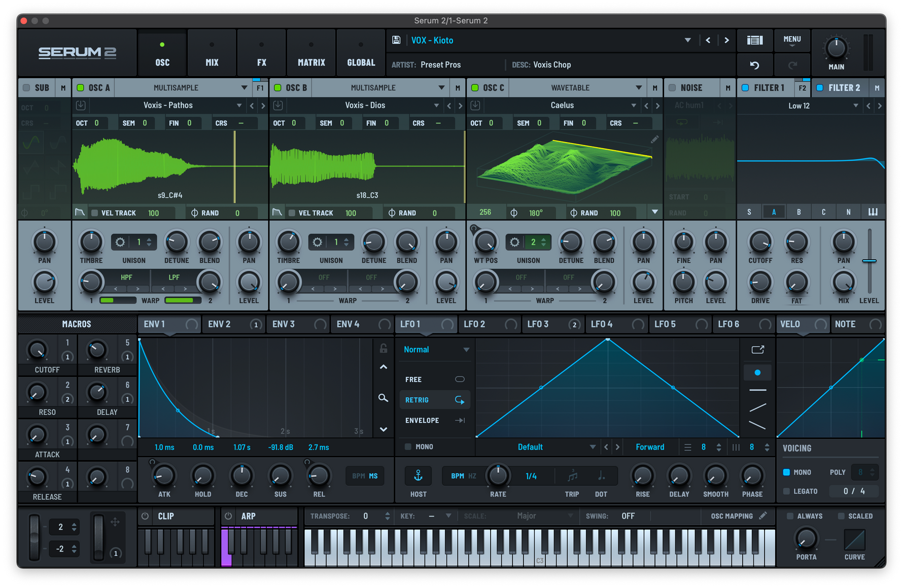The width and height of the screenshot is (903, 588).
Task: Click the MAIN volume knob
Action: (x=836, y=48)
